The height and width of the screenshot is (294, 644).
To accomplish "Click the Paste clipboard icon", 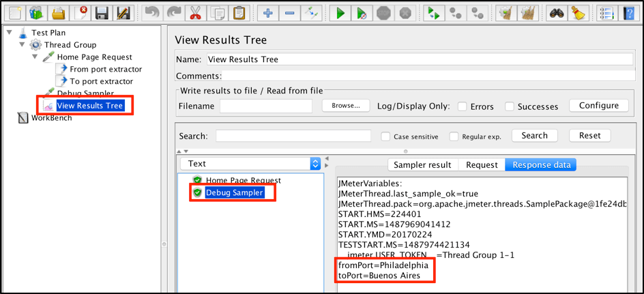I will (x=239, y=13).
